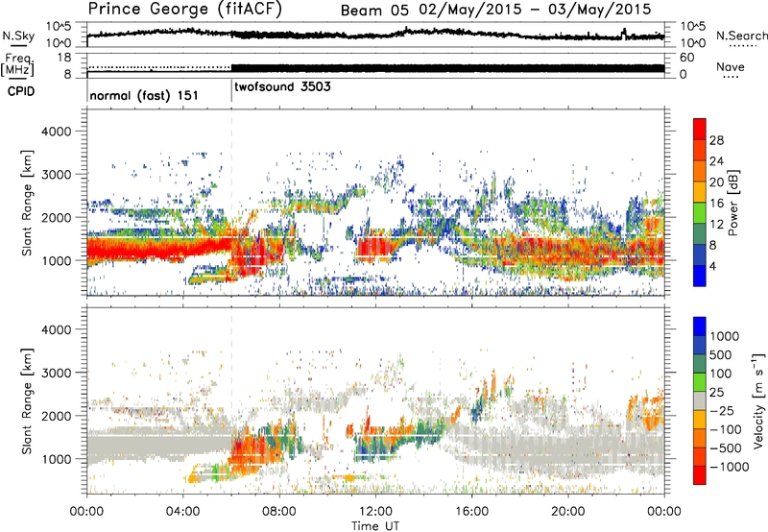
Task: Pick the red bottom segment of velocity colorbar
Action: [x=700, y=475]
